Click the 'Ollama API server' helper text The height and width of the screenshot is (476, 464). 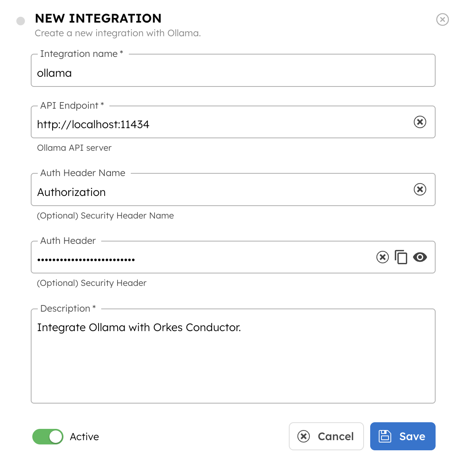coord(74,148)
